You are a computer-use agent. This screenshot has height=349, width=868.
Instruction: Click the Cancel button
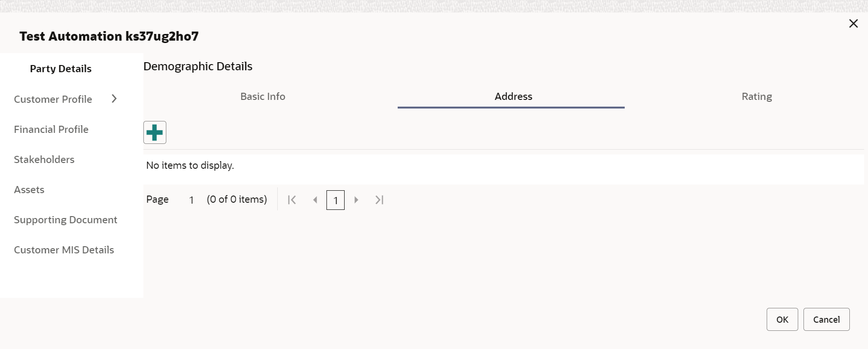click(x=826, y=319)
